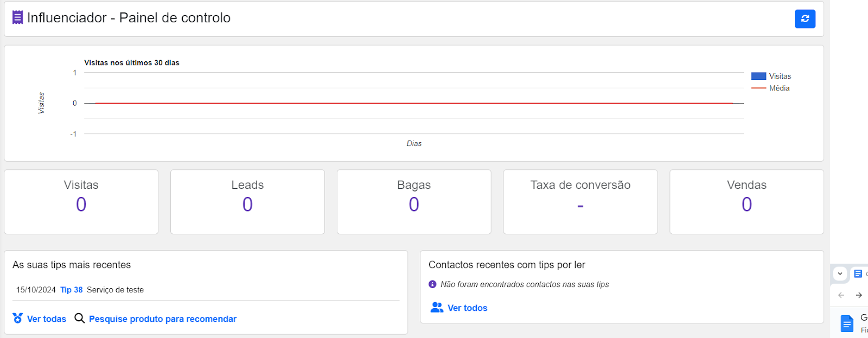Click the Docs tab favicon in the browser window
This screenshot has width=868, height=338.
[858, 273]
